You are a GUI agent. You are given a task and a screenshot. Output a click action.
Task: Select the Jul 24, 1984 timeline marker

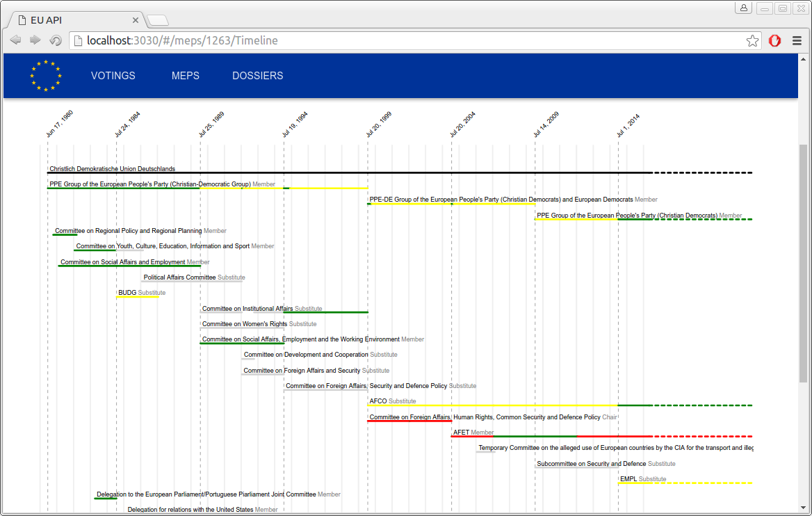(127, 124)
